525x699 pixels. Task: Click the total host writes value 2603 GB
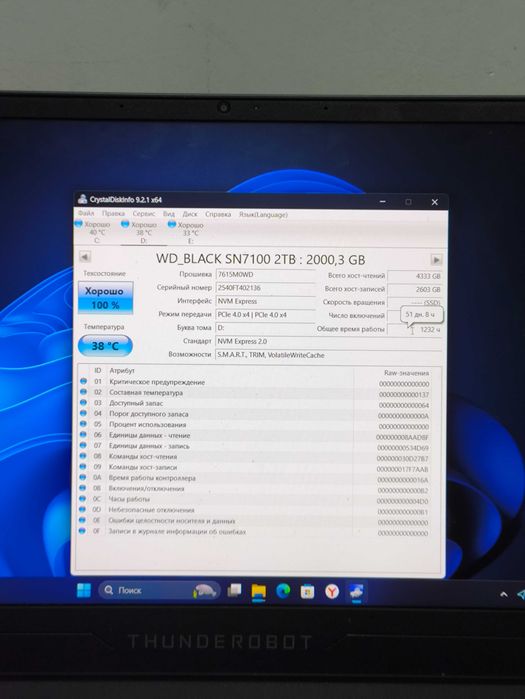(414, 290)
